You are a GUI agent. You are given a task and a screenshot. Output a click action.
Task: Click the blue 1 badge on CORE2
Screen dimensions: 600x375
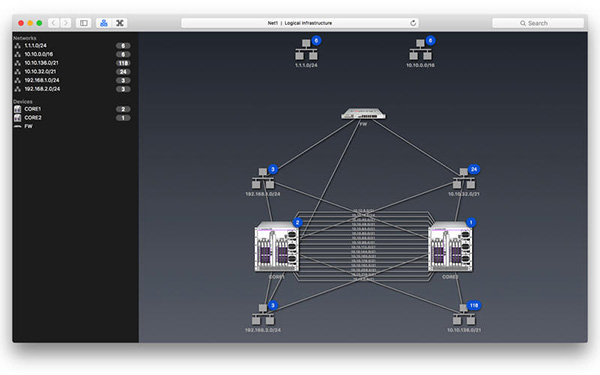pos(471,222)
